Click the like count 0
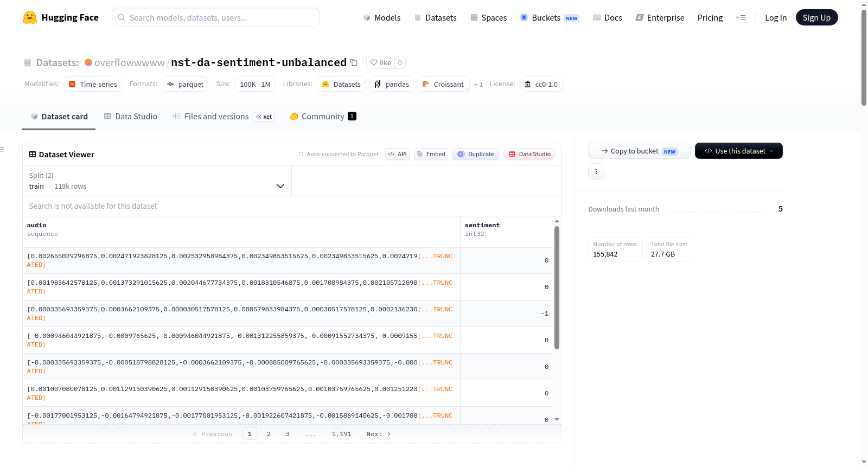The height and width of the screenshot is (467, 868). pyautogui.click(x=400, y=62)
